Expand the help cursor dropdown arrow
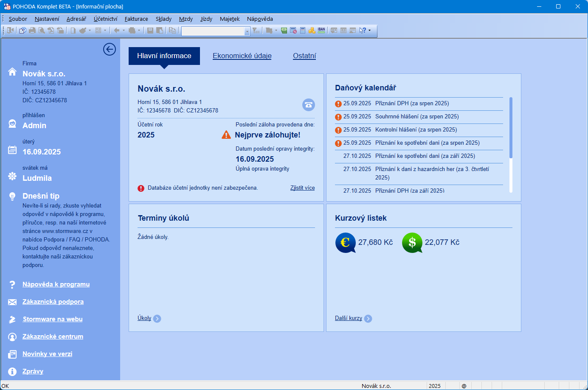 pos(369,31)
